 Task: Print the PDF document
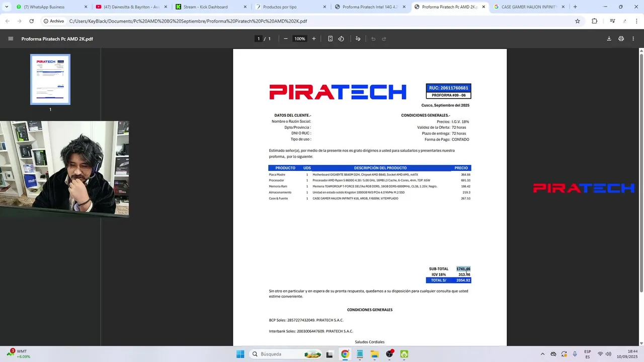pyautogui.click(x=621, y=39)
